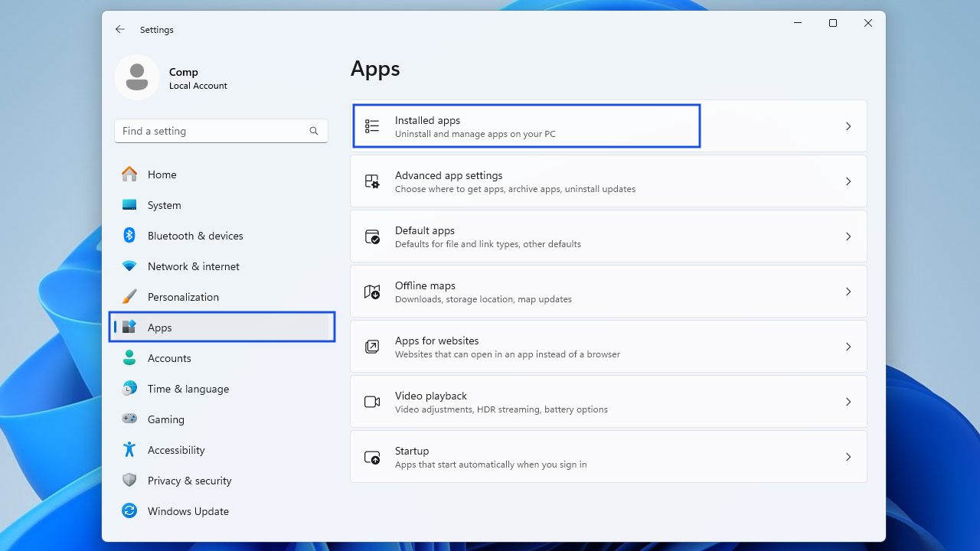Click 'Apps that start automatically when you sign in'
Screen dimensions: 980x551
(x=491, y=465)
